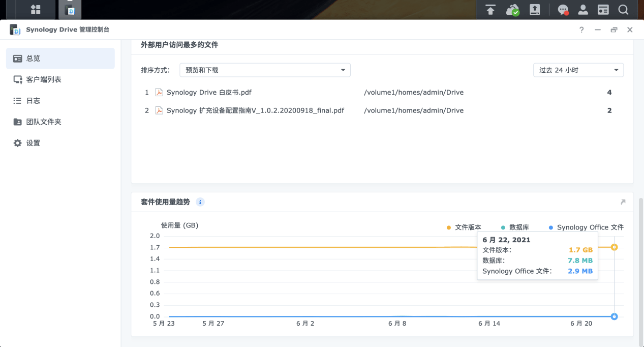The width and height of the screenshot is (644, 347).
Task: Open the 过去 24 小时 time range dropdown
Action: [578, 70]
